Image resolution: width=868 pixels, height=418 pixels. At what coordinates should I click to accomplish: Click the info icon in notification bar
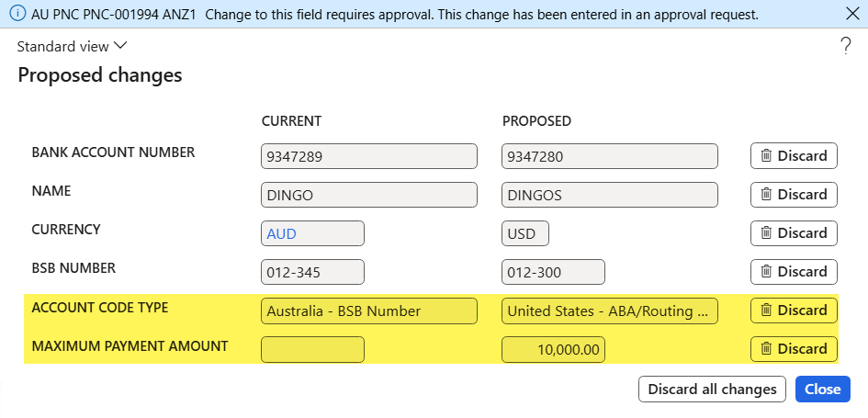click(17, 14)
